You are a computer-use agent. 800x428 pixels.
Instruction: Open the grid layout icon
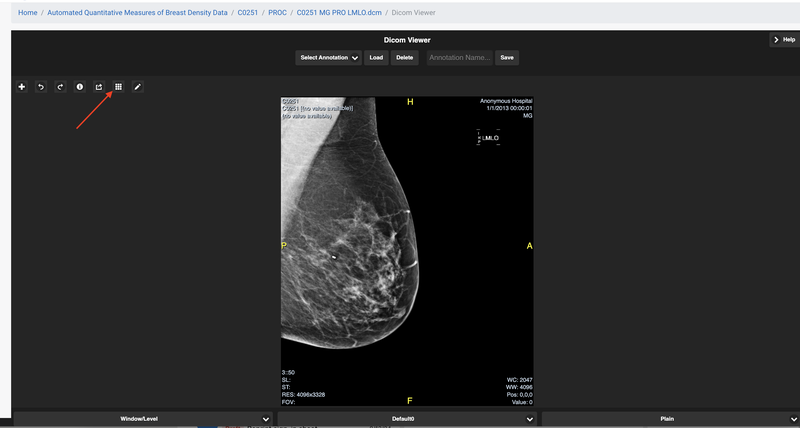118,87
